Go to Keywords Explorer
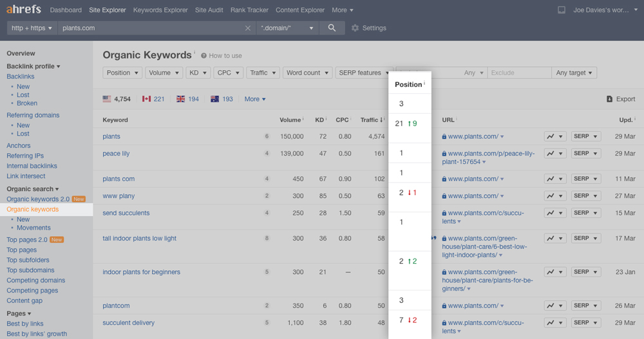Screen dimensions: 644x339 [x=160, y=10]
